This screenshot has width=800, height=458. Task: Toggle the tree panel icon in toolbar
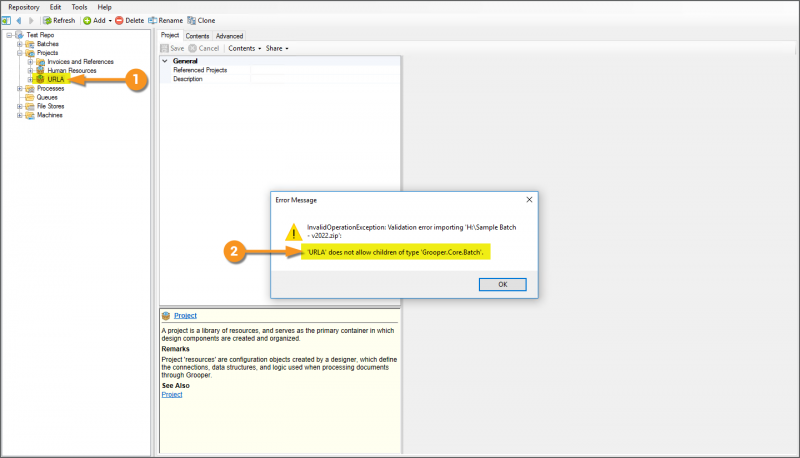6,20
